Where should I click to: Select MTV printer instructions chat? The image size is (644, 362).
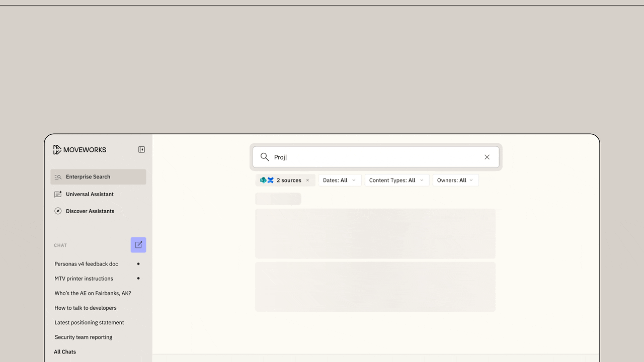[x=84, y=279]
